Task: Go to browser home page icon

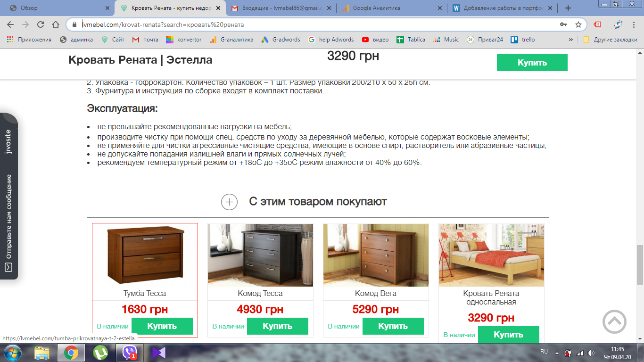Action: pyautogui.click(x=56, y=25)
